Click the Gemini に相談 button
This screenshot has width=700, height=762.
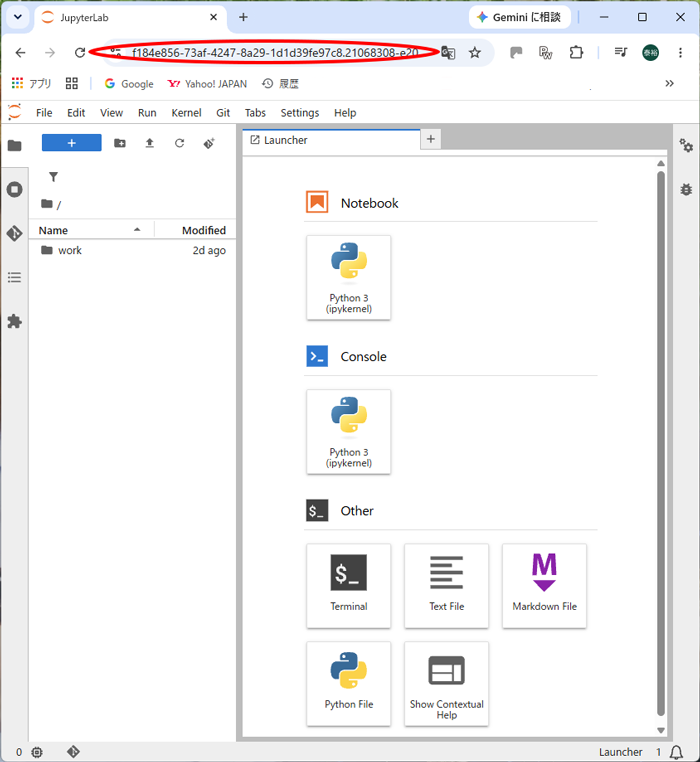coord(520,17)
